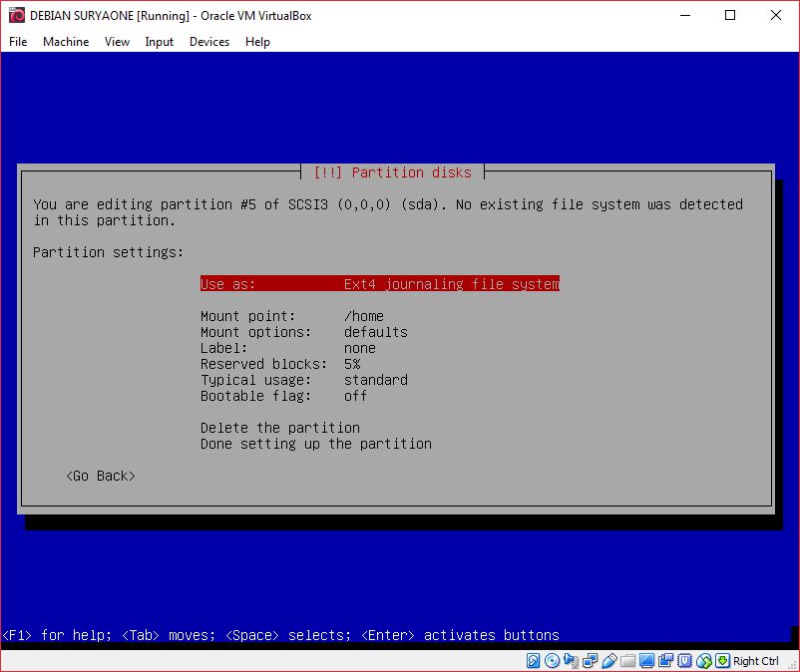Screen dimensions: 800x672
Task: Open the Devices menu
Action: pos(209,42)
